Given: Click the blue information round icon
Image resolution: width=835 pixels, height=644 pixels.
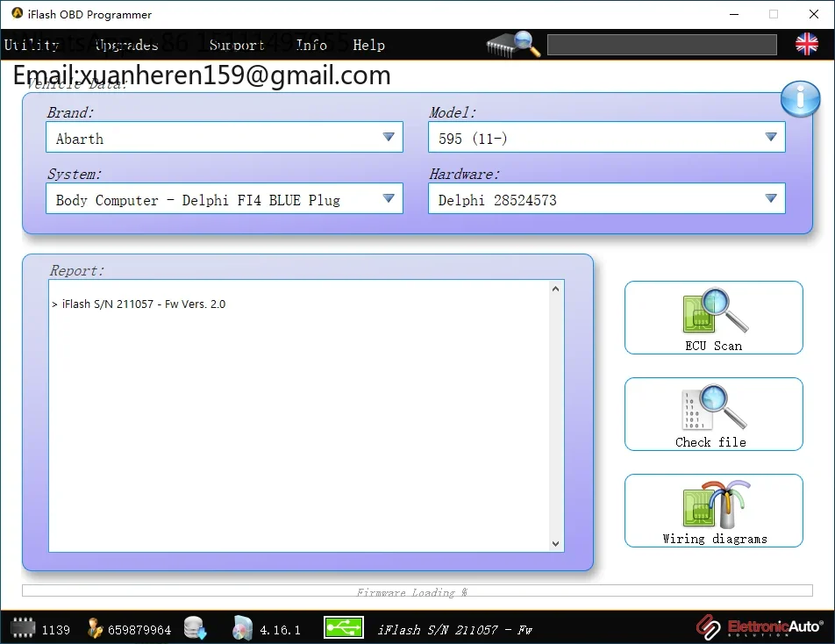Looking at the screenshot, I should point(801,98).
